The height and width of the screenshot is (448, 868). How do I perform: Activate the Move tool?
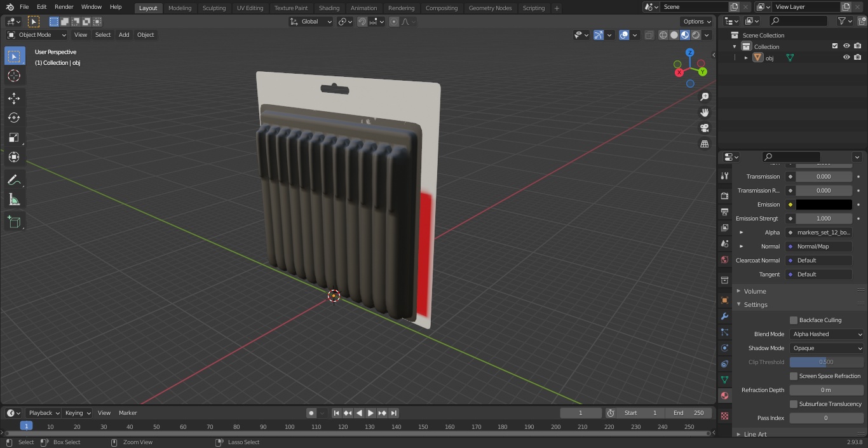[14, 98]
